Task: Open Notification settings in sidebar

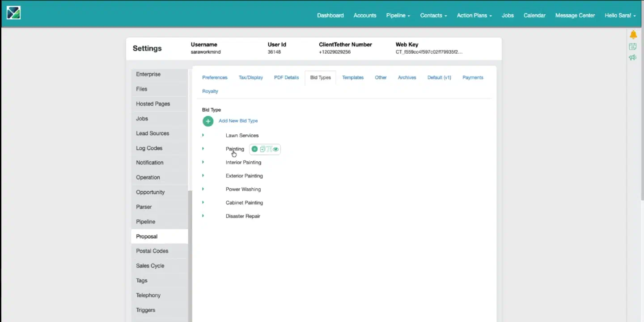Action: tap(160, 163)
